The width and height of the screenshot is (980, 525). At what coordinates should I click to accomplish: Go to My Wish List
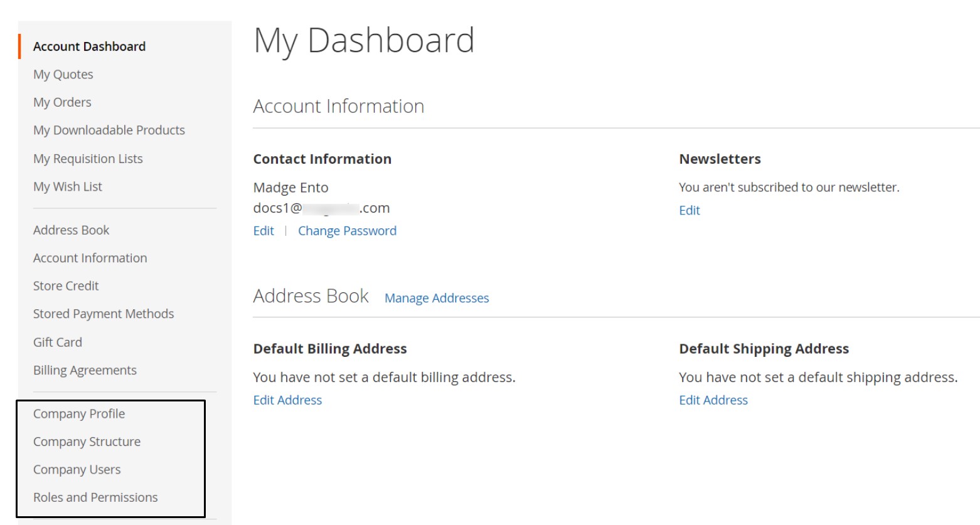coord(68,186)
